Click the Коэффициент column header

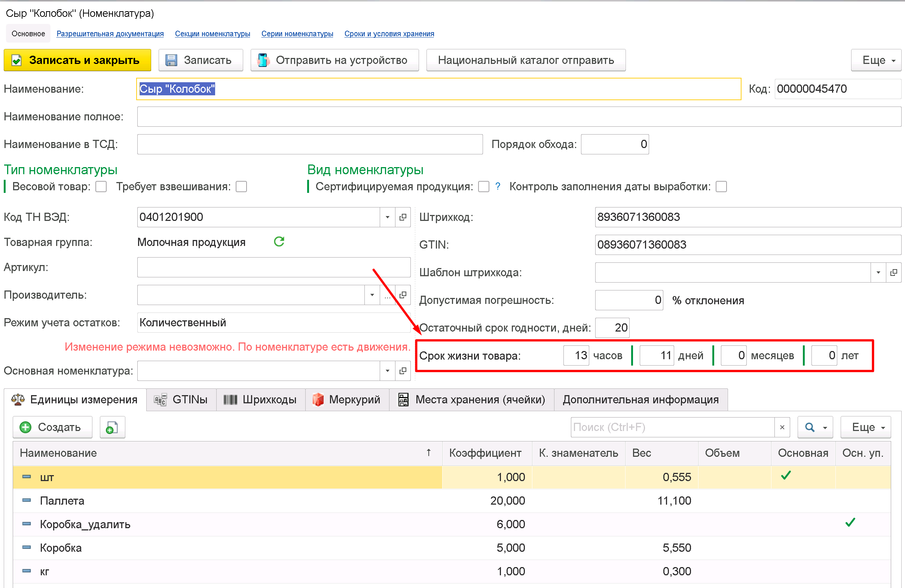486,453
